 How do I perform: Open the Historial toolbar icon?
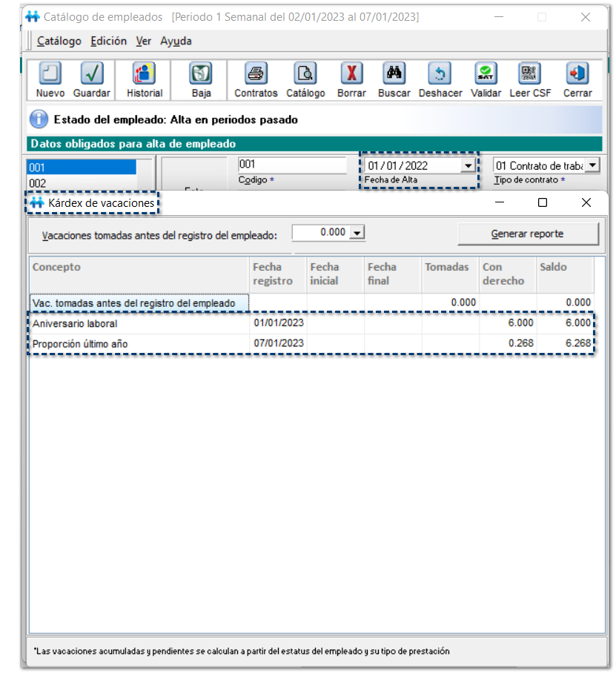point(144,74)
